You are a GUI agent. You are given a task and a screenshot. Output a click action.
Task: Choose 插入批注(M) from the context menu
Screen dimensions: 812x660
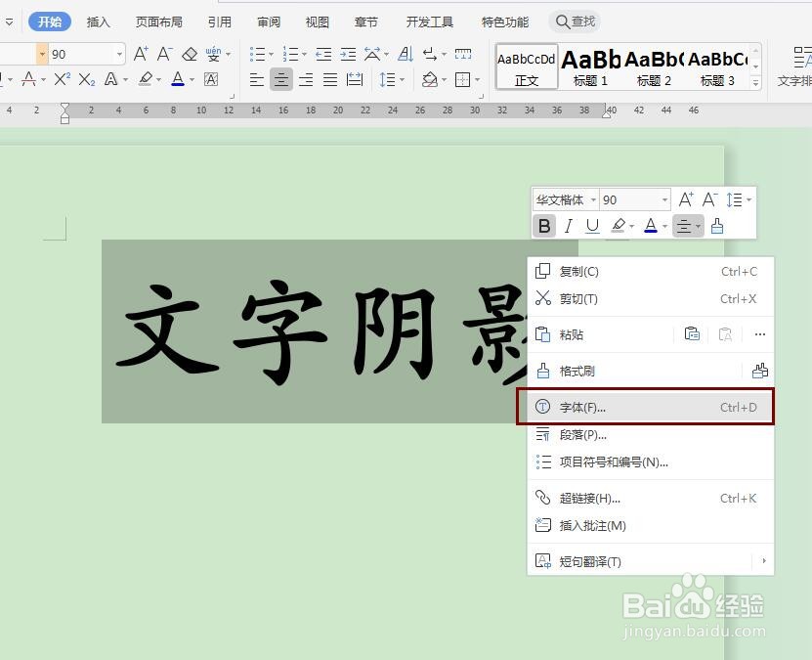coord(651,526)
